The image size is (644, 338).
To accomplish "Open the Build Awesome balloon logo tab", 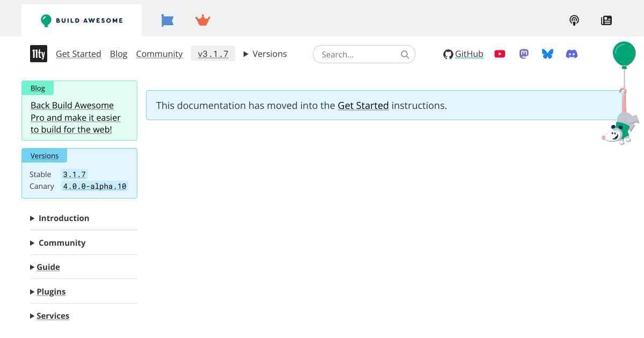I will click(x=82, y=20).
